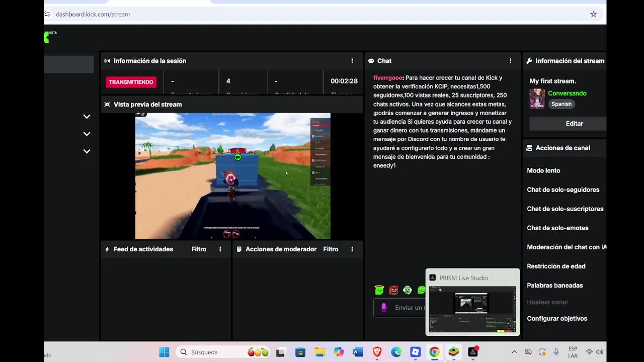Click the lightning icon in Feed de actividades
Image resolution: width=644 pixels, height=362 pixels.
[107, 249]
